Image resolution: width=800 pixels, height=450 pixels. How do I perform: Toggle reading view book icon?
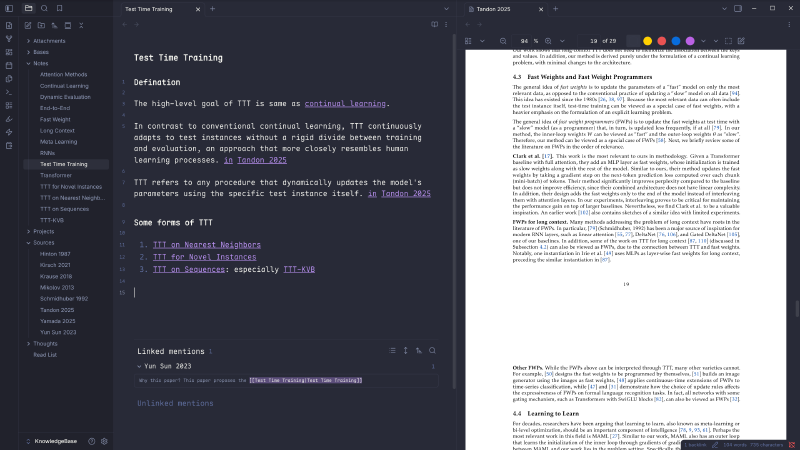[434, 24]
